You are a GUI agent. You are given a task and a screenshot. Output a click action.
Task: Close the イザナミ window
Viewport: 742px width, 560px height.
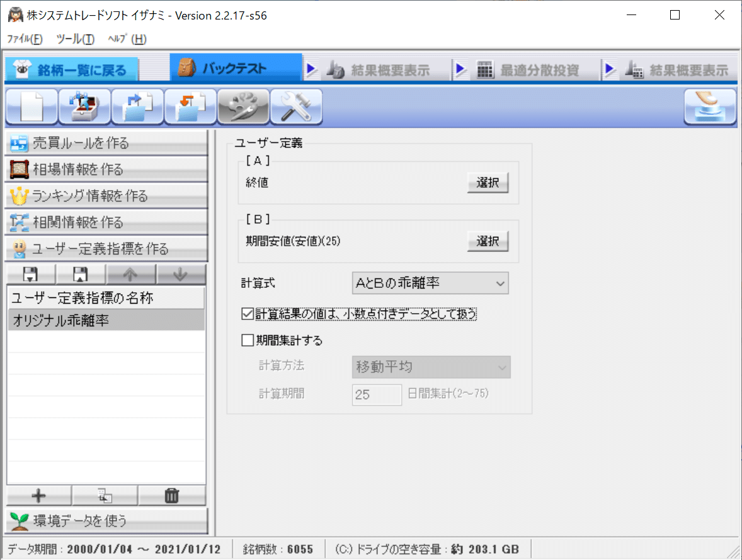(x=719, y=15)
